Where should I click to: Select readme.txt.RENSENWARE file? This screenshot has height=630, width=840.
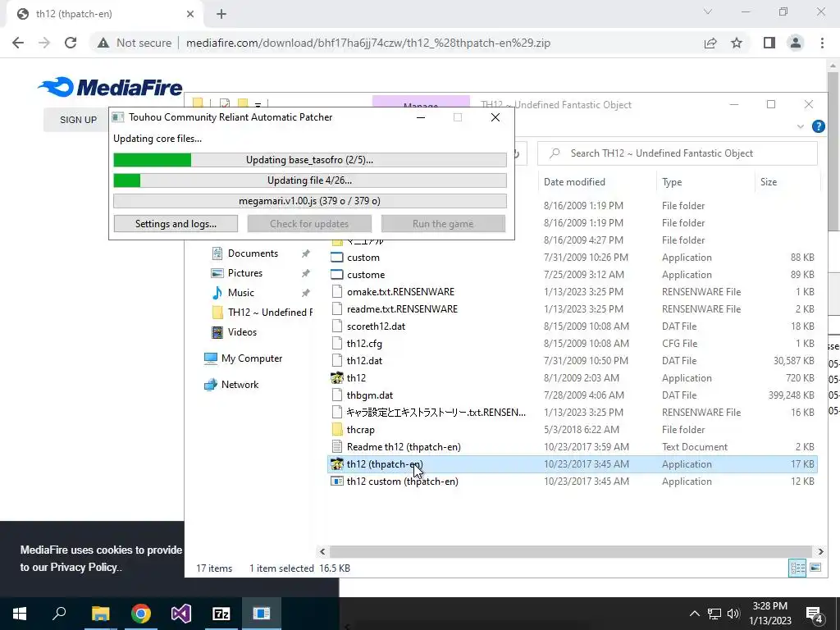point(402,309)
